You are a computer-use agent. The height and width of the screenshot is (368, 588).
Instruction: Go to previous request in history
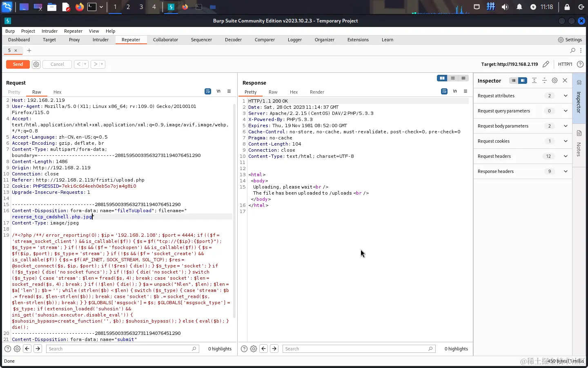[78, 64]
